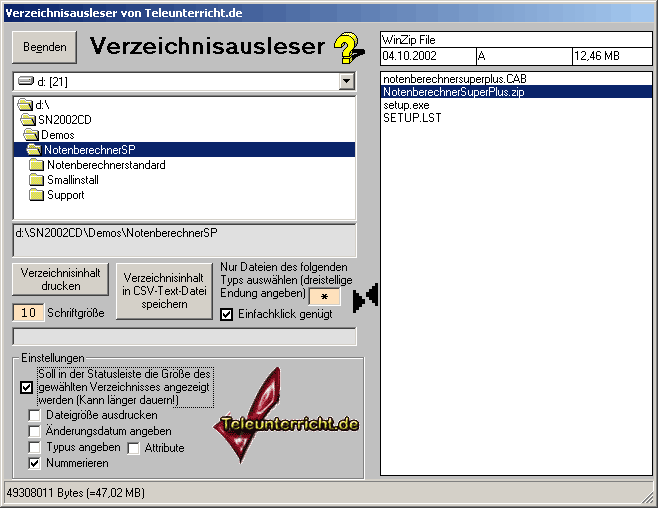Tick the Attribute checkbox
Viewport: 658px width, 508px height.
[133, 447]
